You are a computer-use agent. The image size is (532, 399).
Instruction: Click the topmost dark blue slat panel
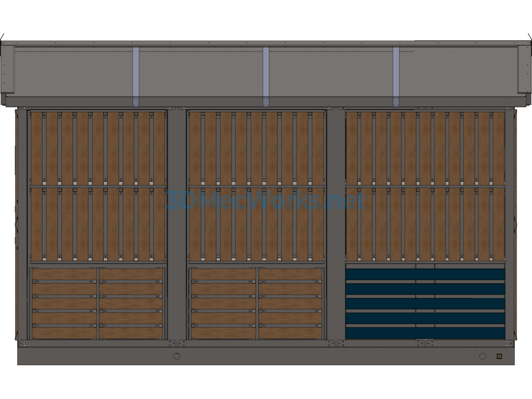point(425,274)
